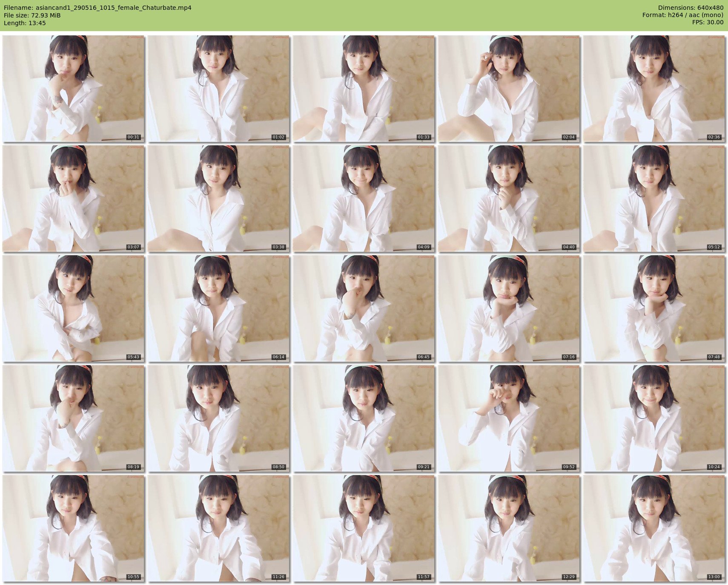Choose the frame stamped 02:04
The height and width of the screenshot is (585, 728).
coord(509,88)
